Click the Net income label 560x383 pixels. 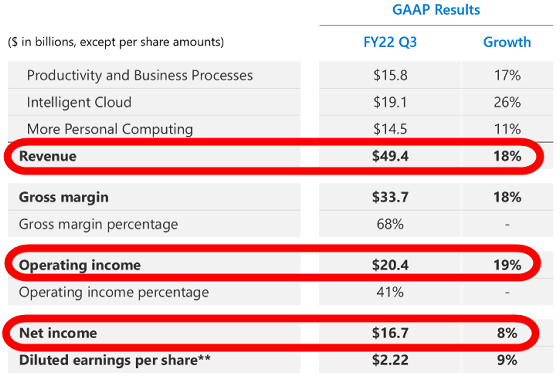click(x=58, y=333)
